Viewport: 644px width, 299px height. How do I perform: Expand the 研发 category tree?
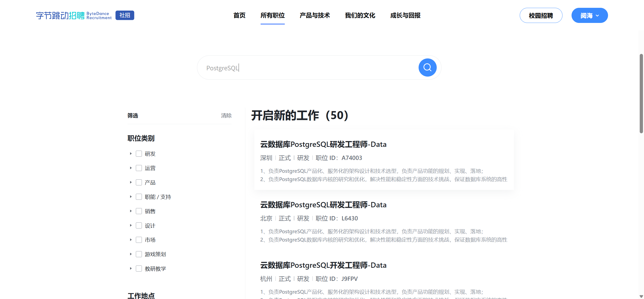pyautogui.click(x=131, y=153)
